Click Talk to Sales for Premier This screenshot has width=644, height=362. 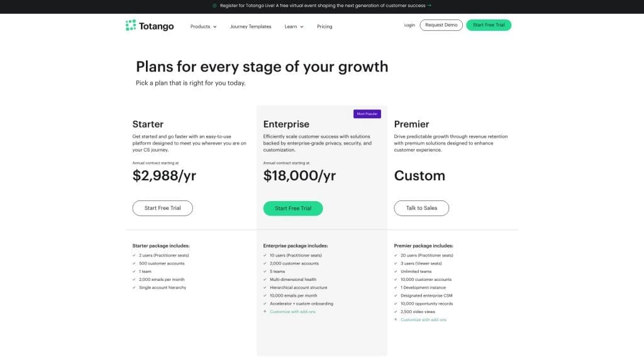[421, 208]
